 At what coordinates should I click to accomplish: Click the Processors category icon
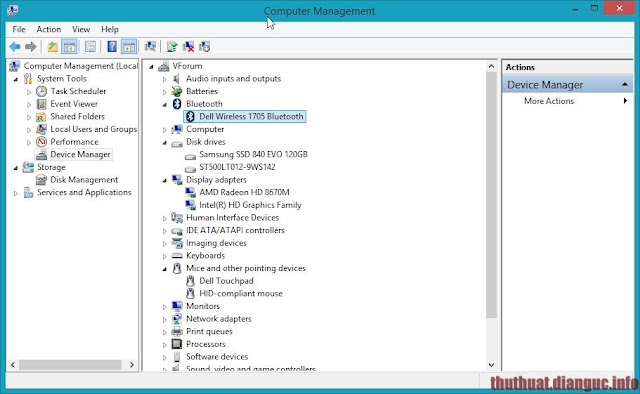(177, 344)
